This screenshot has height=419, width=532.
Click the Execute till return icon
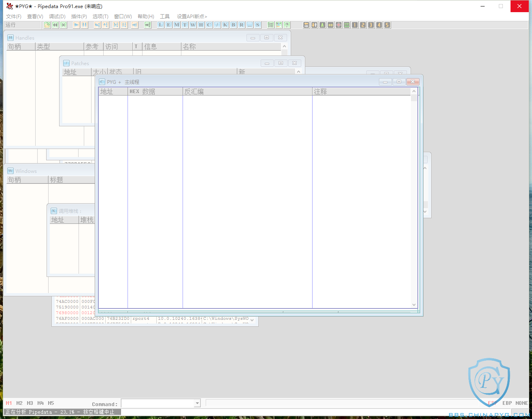click(134, 25)
